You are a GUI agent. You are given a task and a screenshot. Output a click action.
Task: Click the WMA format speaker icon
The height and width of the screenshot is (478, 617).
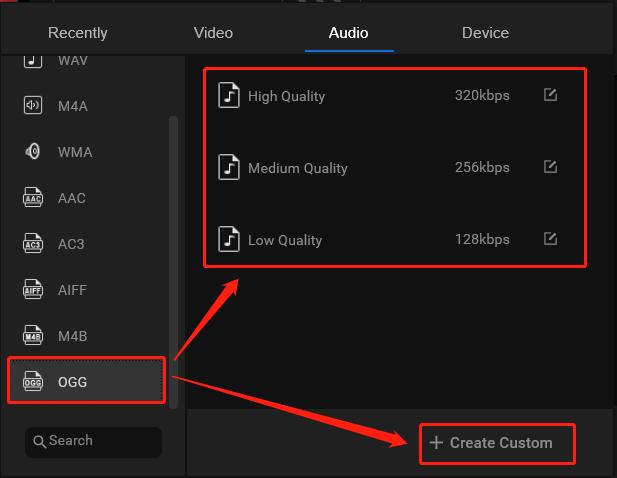[x=33, y=151]
